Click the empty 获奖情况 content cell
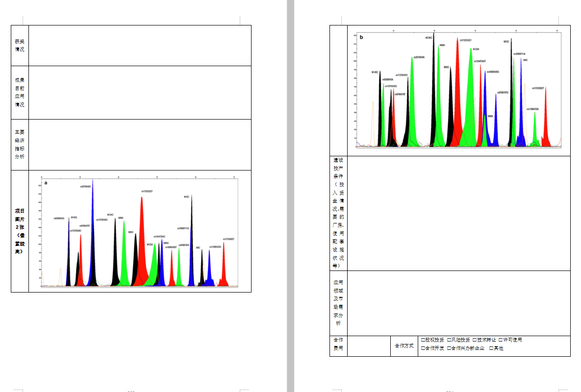581x392 pixels. click(x=140, y=46)
